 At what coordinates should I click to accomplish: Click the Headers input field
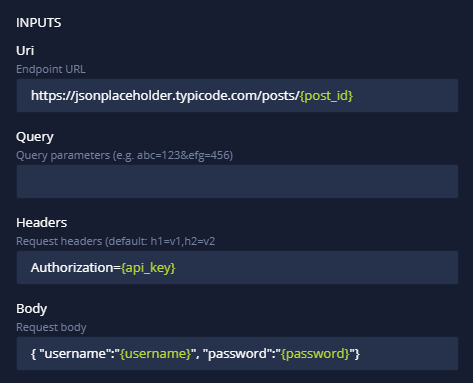[x=237, y=268]
